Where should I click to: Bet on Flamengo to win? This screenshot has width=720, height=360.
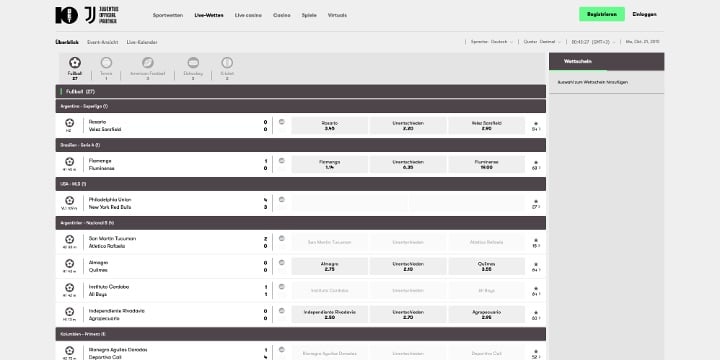point(330,164)
